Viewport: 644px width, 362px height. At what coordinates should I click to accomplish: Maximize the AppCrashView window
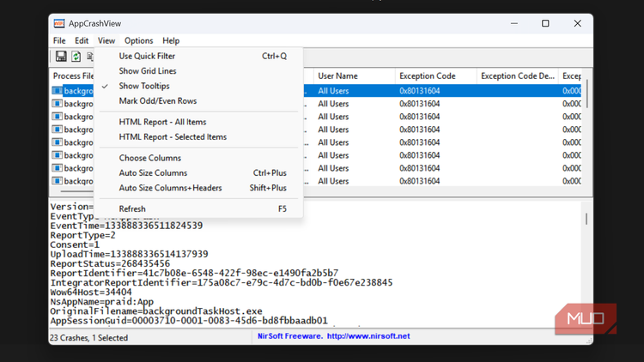(x=545, y=23)
